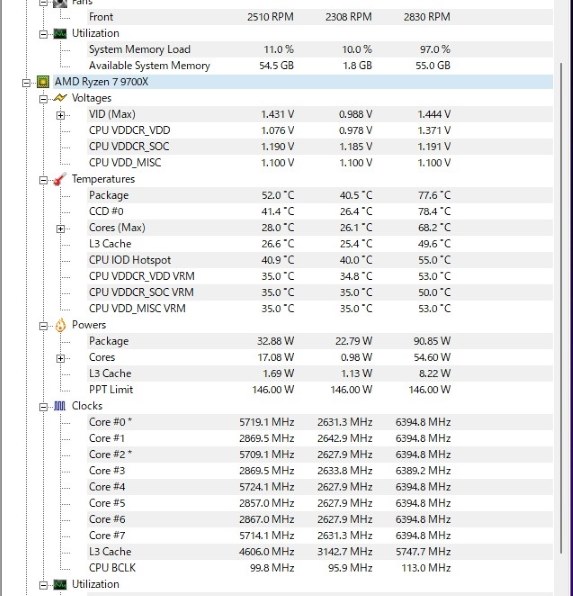The height and width of the screenshot is (596, 573).
Task: Collapse the Clocks section
Action: pyautogui.click(x=43, y=407)
